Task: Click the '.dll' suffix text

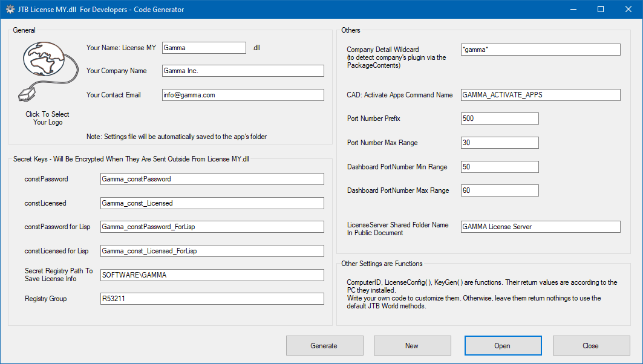Action: (x=256, y=48)
